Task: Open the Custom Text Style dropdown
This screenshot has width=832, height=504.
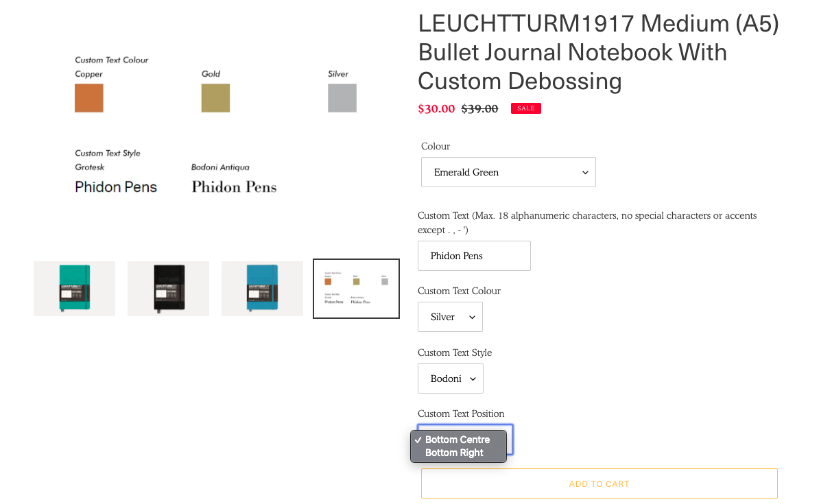Action: click(x=451, y=379)
